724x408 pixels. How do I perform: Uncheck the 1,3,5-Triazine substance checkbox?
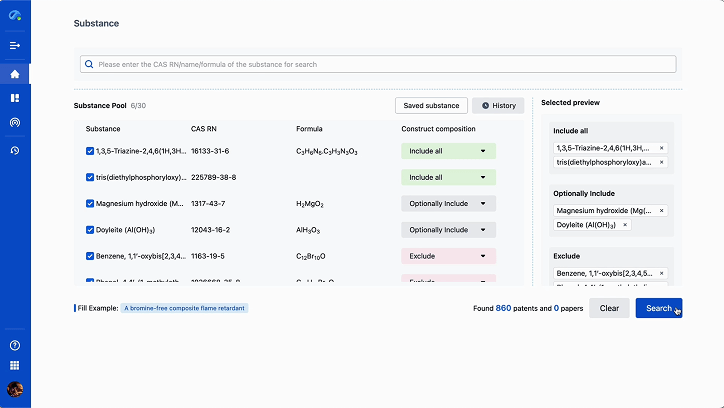(90, 151)
